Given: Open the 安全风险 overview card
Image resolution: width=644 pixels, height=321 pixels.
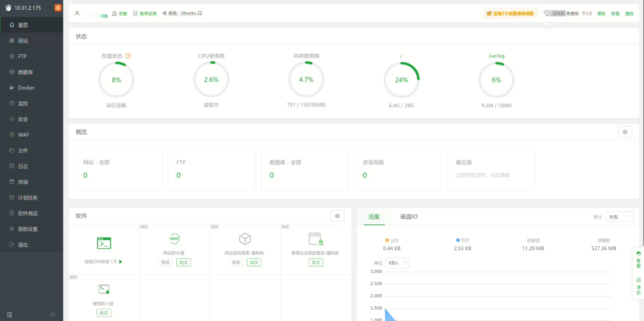Looking at the screenshot, I should point(398,170).
